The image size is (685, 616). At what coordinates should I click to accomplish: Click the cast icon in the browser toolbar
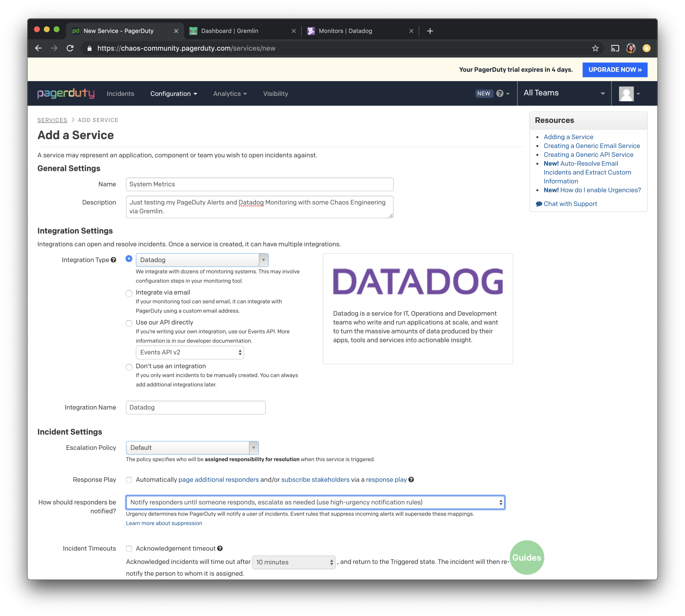615,48
